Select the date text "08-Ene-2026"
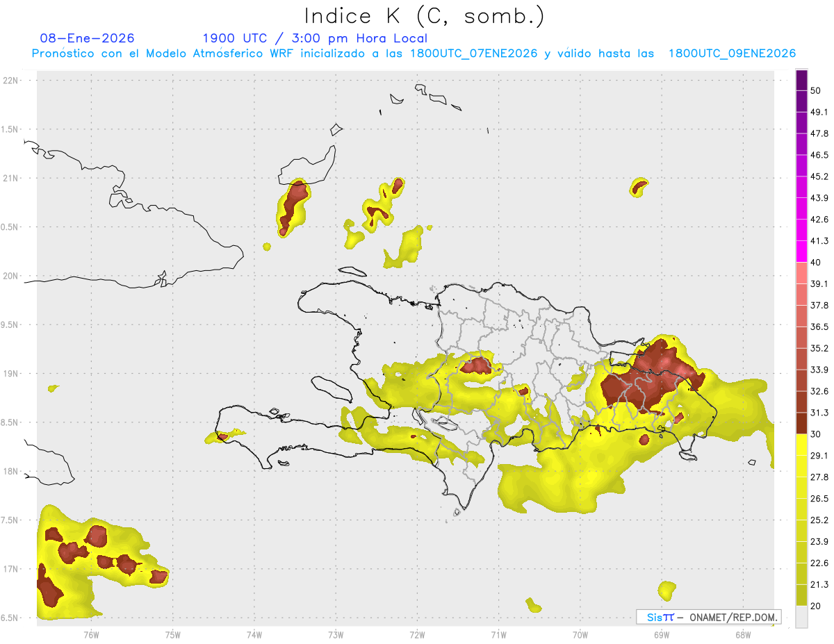This screenshot has width=834, height=644. point(88,38)
